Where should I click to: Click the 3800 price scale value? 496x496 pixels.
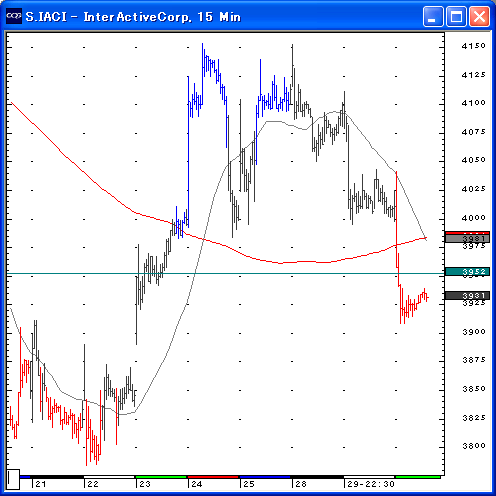coord(473,446)
